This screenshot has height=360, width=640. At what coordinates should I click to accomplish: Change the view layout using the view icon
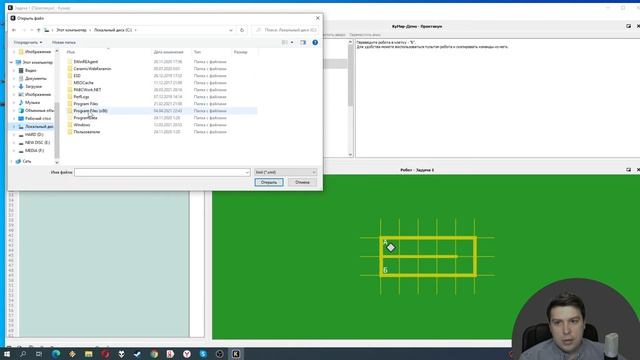(x=284, y=42)
